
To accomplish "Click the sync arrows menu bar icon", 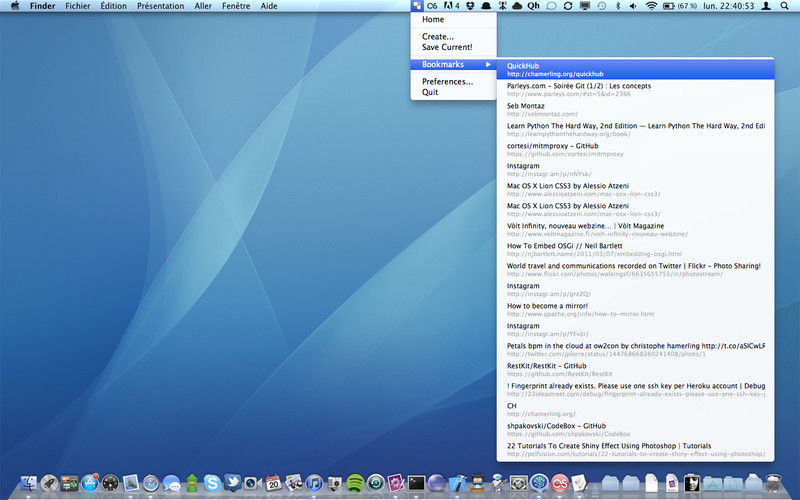I will (567, 6).
